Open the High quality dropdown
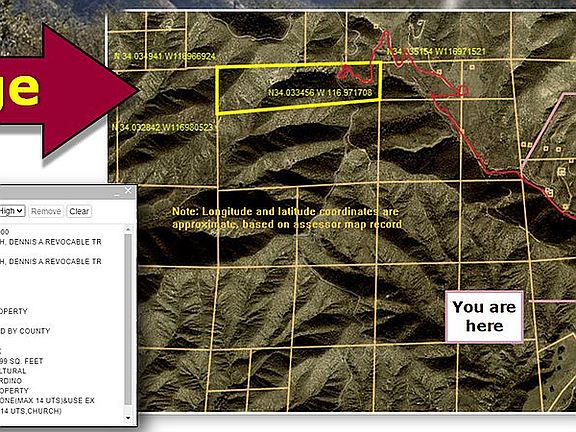This screenshot has width=576, height=432. (x=12, y=211)
